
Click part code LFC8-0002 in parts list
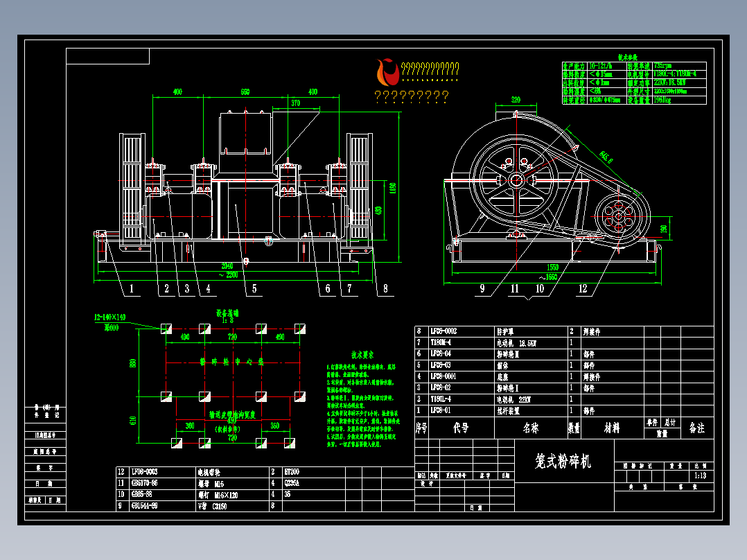443,331
